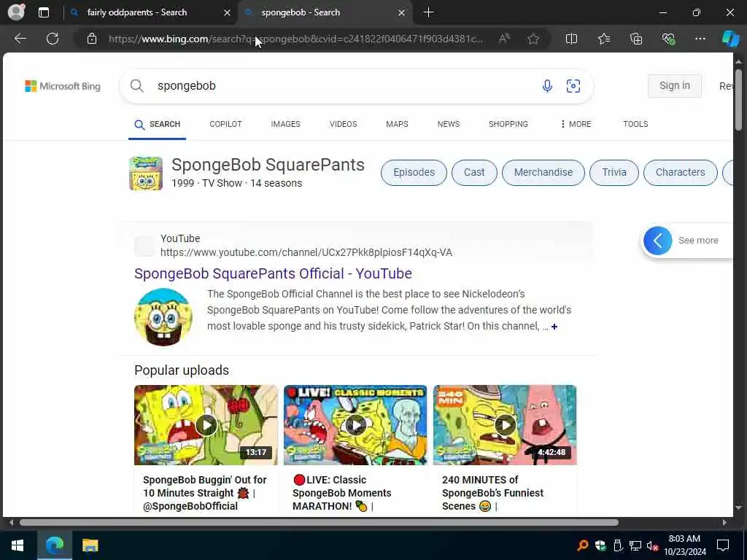The image size is (747, 560).
Task: Close the spongebob search tab
Action: point(402,13)
